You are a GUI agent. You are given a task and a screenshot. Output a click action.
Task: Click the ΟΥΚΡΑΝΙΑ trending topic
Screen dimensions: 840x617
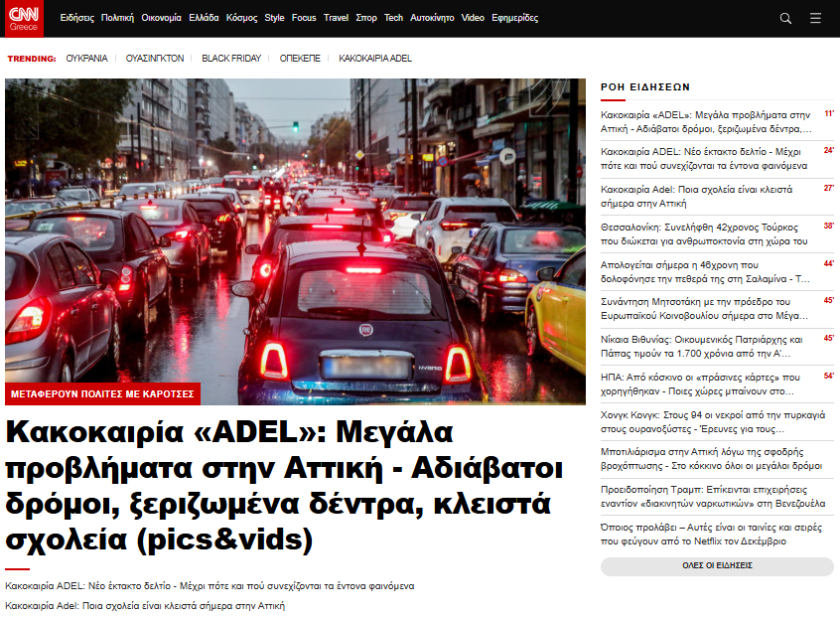tap(86, 59)
